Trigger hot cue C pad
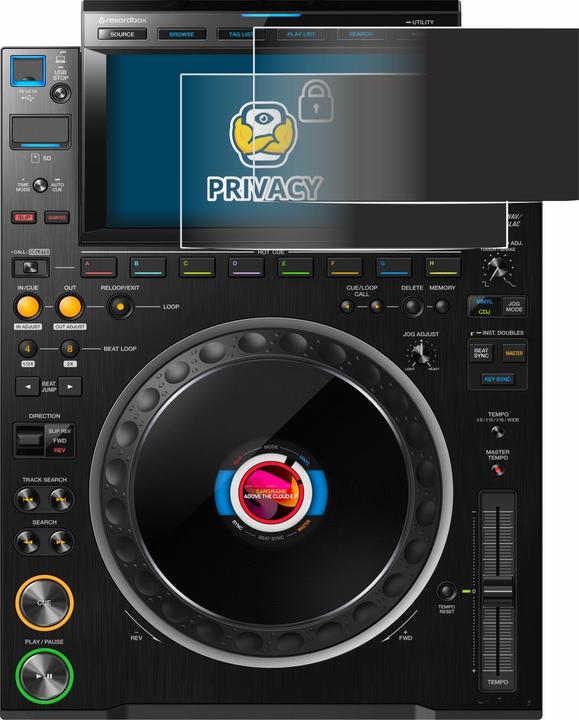This screenshot has width=579, height=720. point(197,267)
